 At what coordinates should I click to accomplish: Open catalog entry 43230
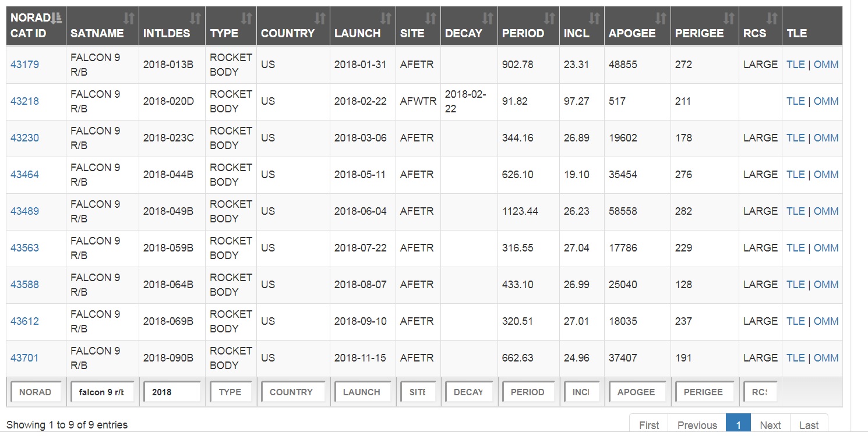[24, 138]
